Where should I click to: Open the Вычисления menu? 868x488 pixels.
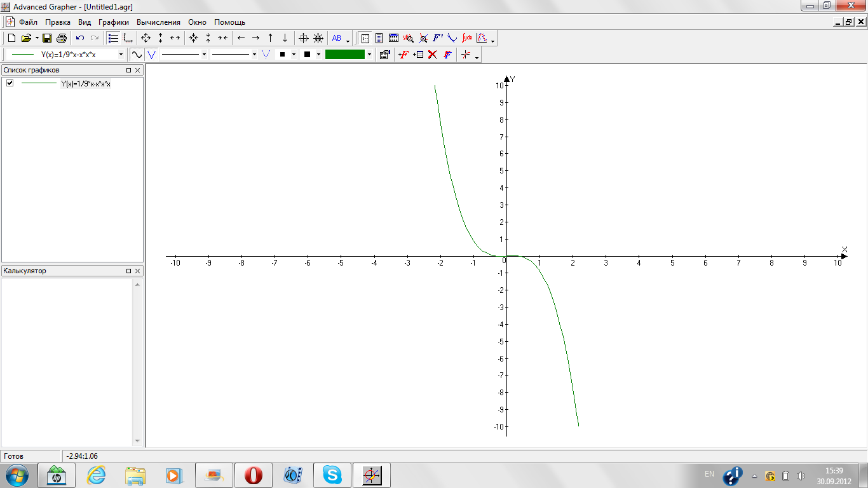pyautogui.click(x=158, y=22)
